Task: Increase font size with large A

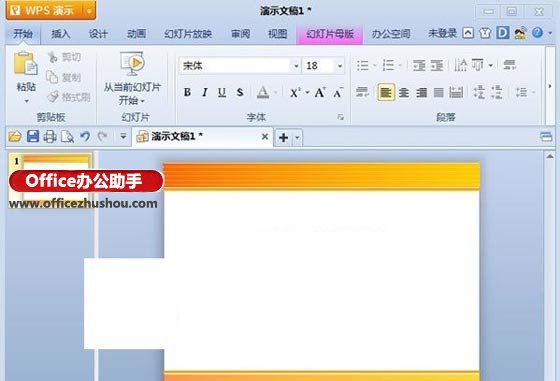Action: coord(320,92)
